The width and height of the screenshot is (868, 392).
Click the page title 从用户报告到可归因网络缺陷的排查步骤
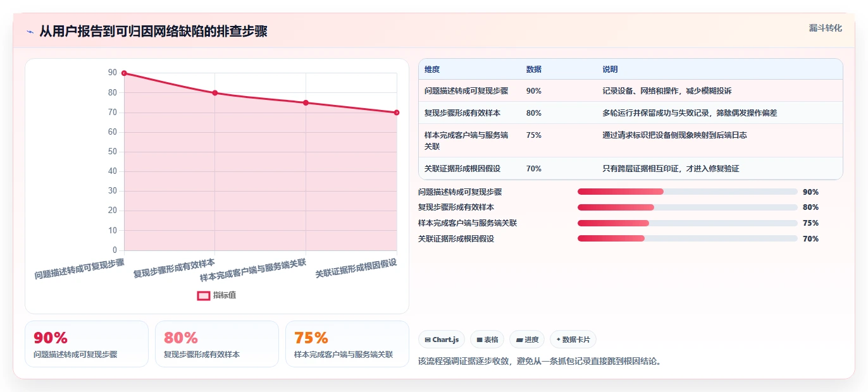pyautogui.click(x=153, y=31)
